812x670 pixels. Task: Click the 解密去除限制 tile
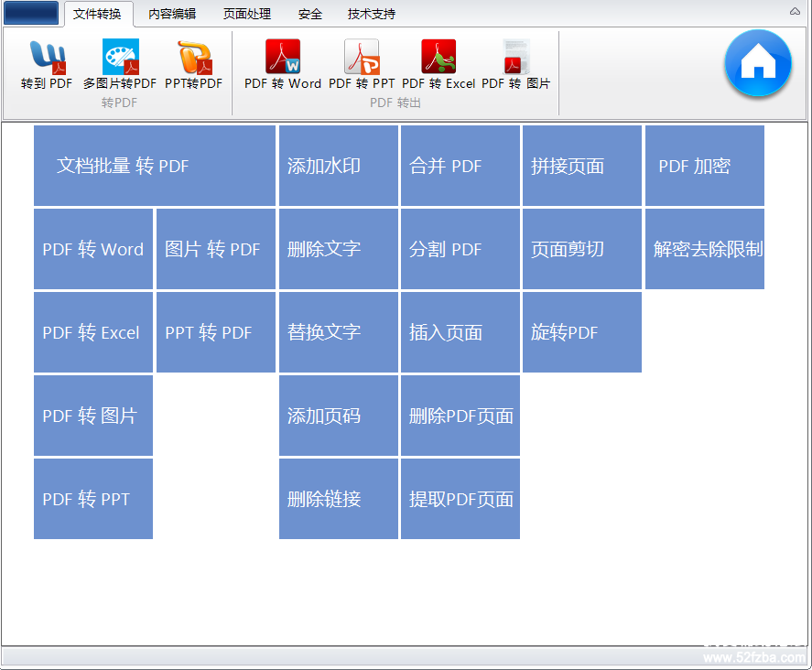(705, 249)
